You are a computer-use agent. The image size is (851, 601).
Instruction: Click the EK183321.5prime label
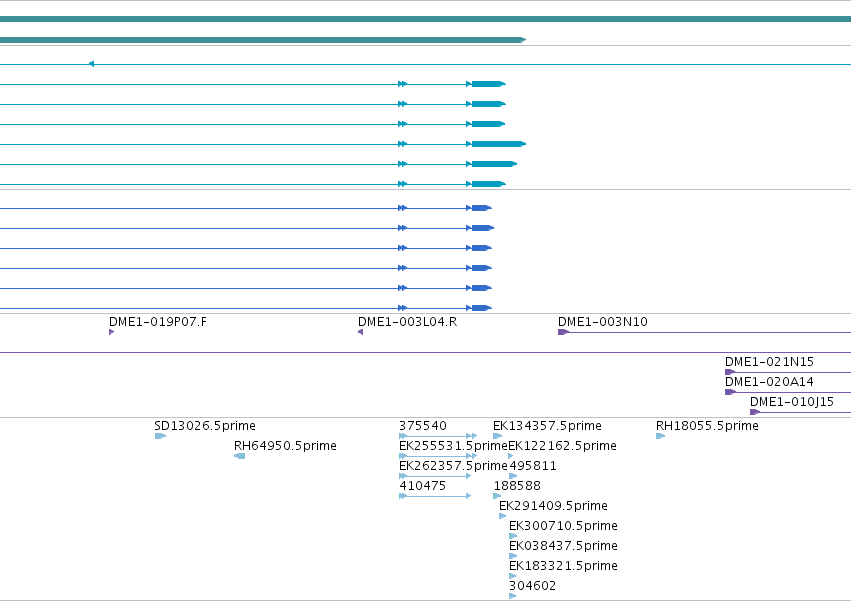(x=563, y=566)
